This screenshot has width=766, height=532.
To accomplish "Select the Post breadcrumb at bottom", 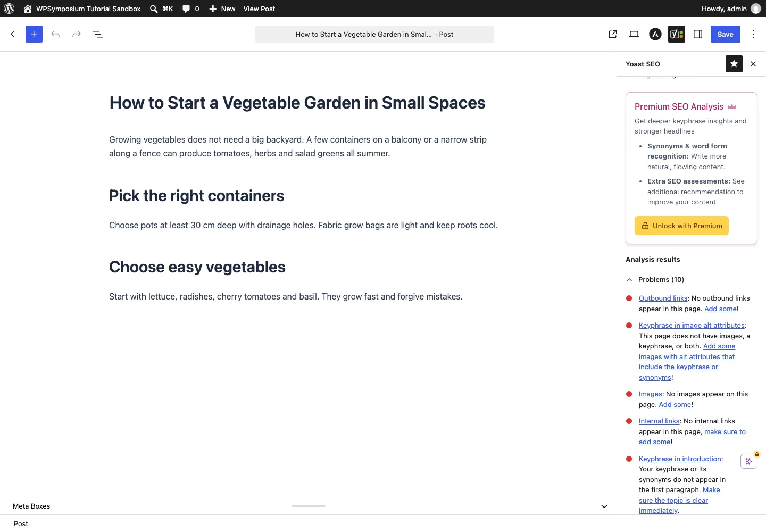I will coord(21,524).
